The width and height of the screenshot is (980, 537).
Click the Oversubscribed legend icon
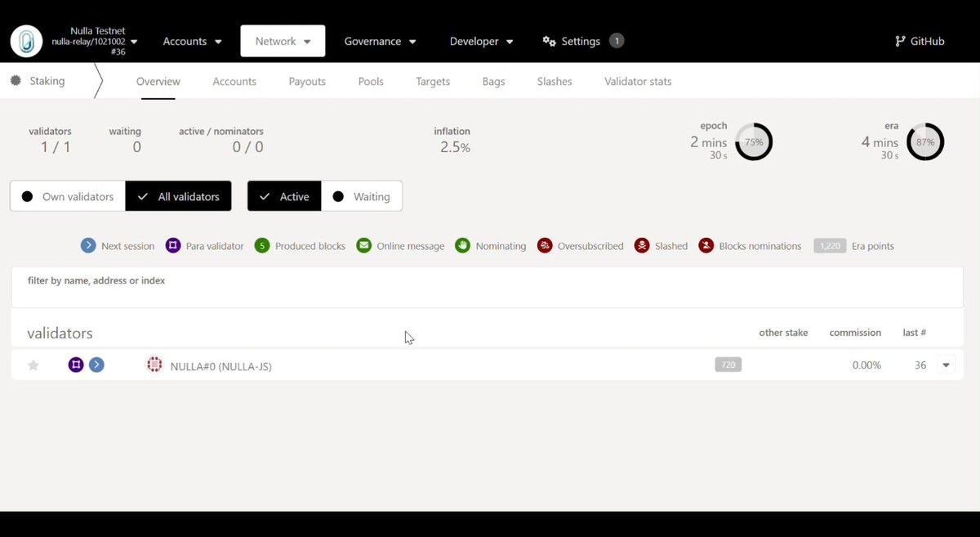coord(545,245)
